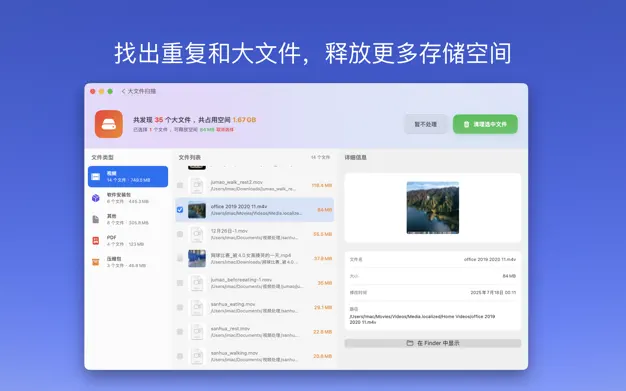Click the 35 MB size value

[x=325, y=283]
